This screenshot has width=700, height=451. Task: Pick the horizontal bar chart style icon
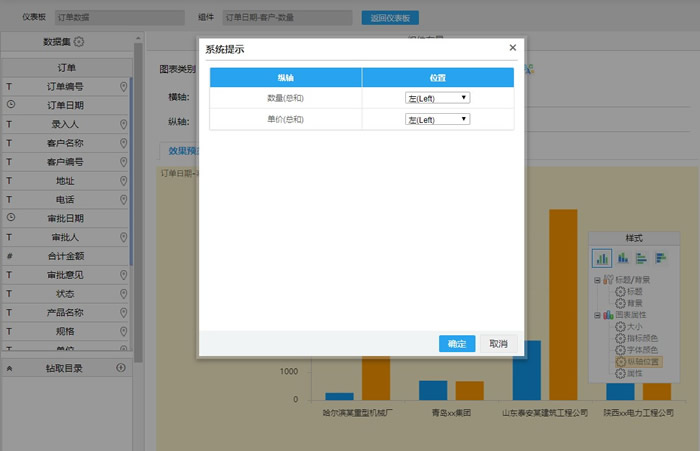tap(639, 258)
